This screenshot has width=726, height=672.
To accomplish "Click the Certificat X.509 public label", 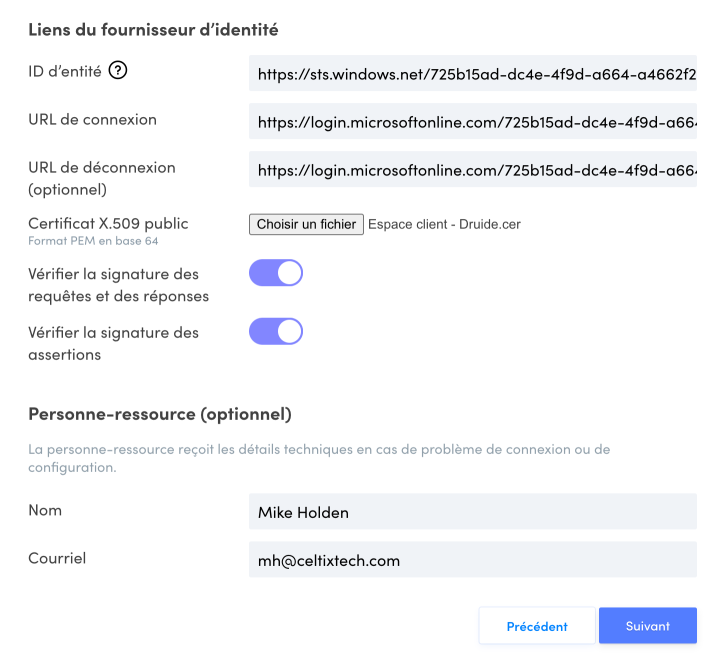I will click(108, 223).
